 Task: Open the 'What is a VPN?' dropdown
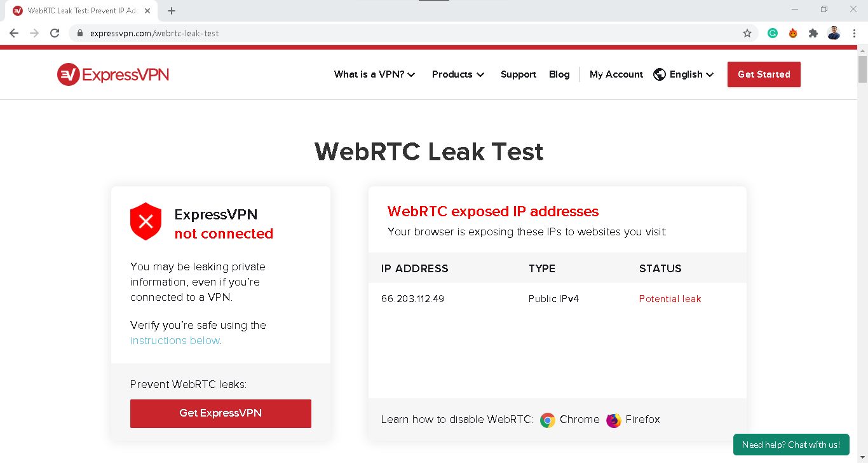[x=374, y=74]
